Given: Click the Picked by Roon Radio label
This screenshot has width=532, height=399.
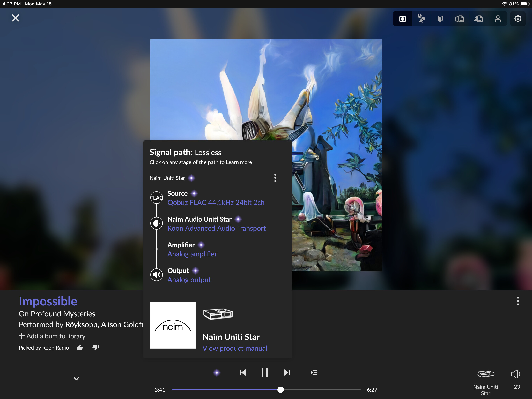Looking at the screenshot, I should (x=44, y=348).
